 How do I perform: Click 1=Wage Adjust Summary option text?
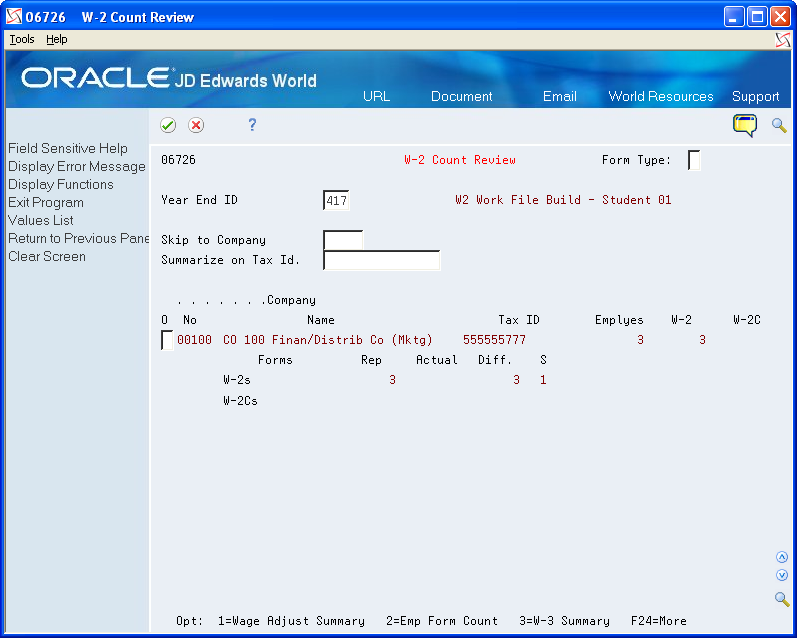pos(291,621)
